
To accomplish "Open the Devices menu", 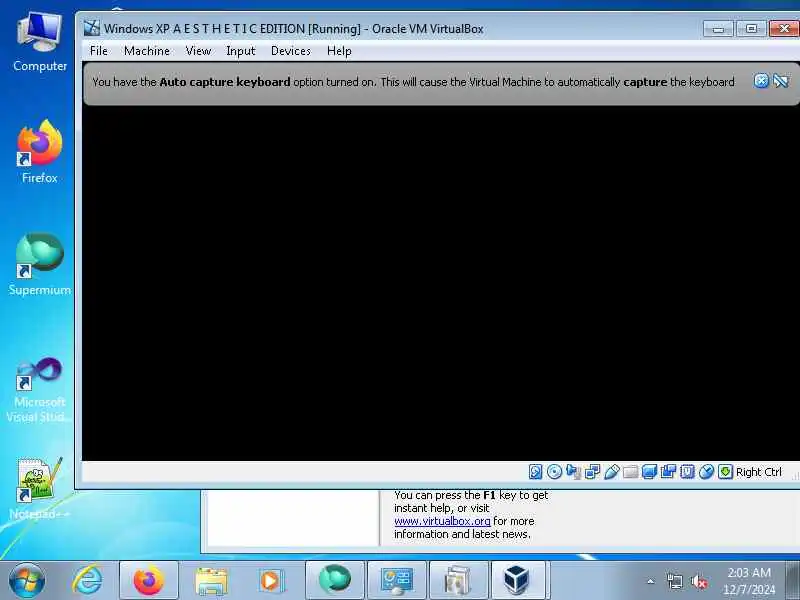I will pos(291,51).
